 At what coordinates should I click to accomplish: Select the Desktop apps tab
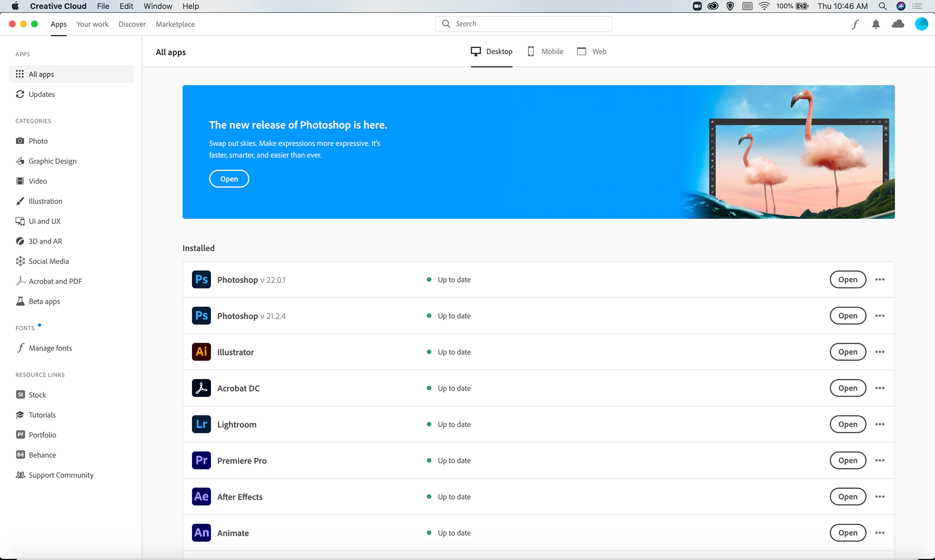coord(491,51)
